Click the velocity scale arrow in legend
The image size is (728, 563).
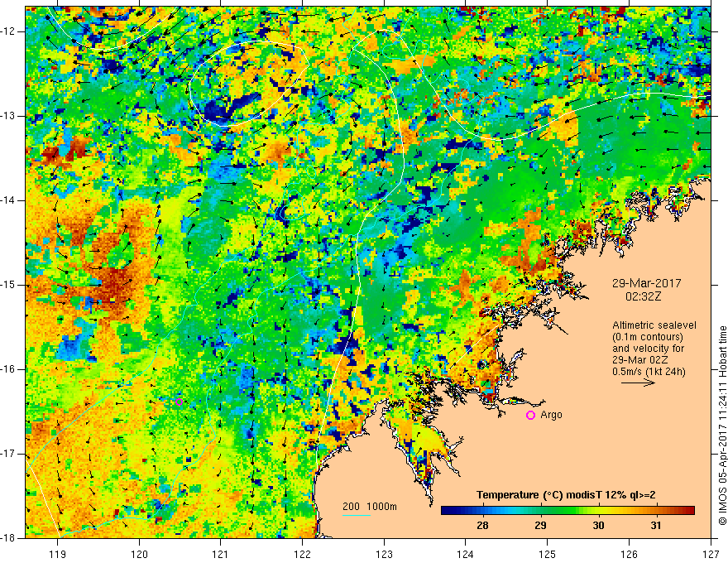(x=638, y=383)
